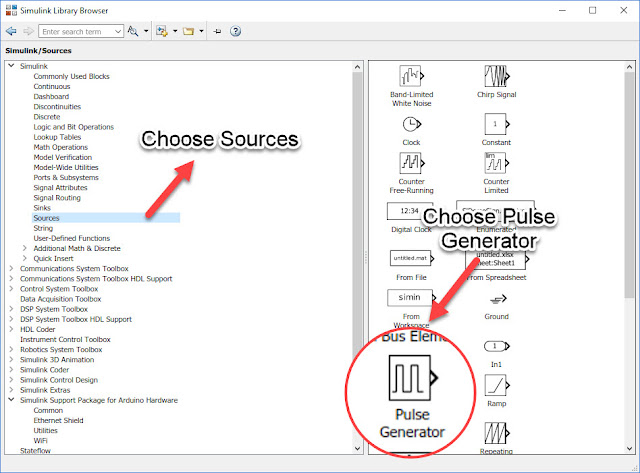Click the open folder icon
The width and height of the screenshot is (640, 473).
(188, 31)
